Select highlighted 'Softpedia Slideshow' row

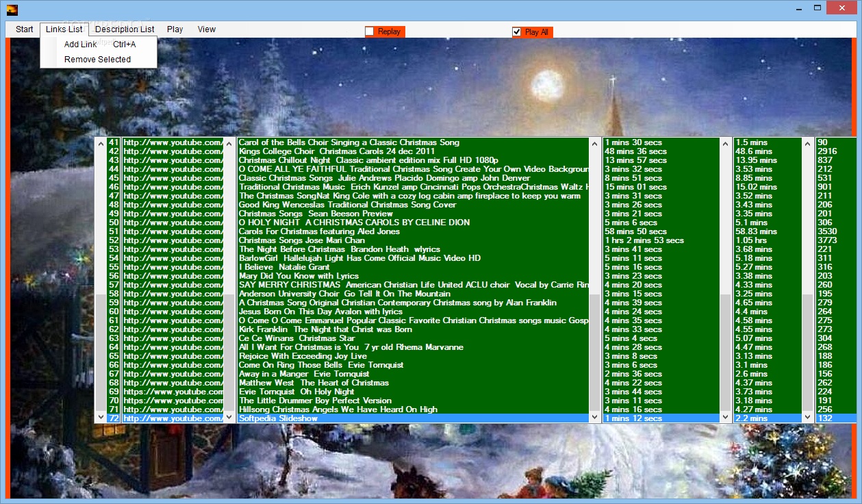tap(413, 418)
